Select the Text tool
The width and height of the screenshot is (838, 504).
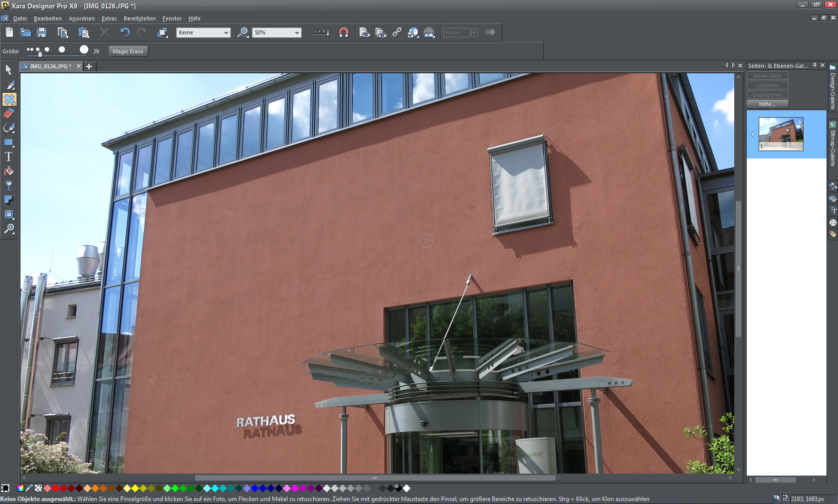coord(8,157)
